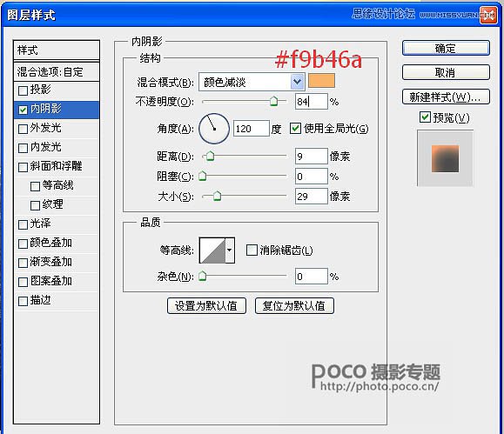Click 设置为默认值 make default button
This screenshot has width=504, height=434.
206,305
